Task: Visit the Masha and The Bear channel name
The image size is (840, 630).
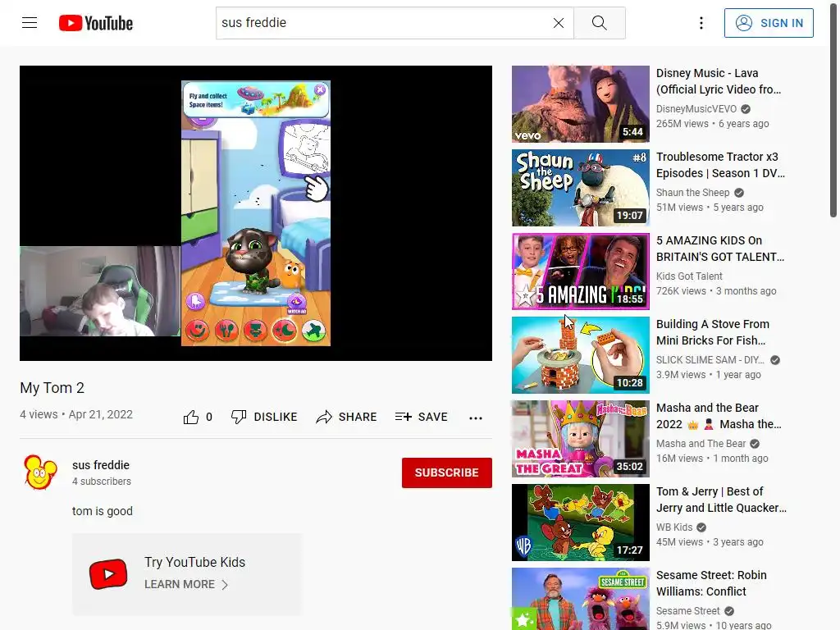Action: 701,444
